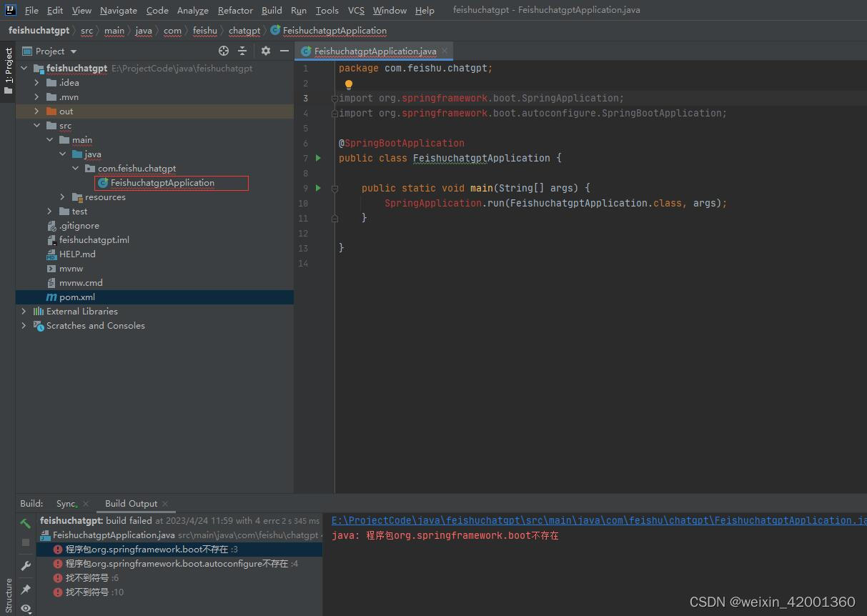The width and height of the screenshot is (867, 616).
Task: Open the Refactor menu
Action: point(235,10)
